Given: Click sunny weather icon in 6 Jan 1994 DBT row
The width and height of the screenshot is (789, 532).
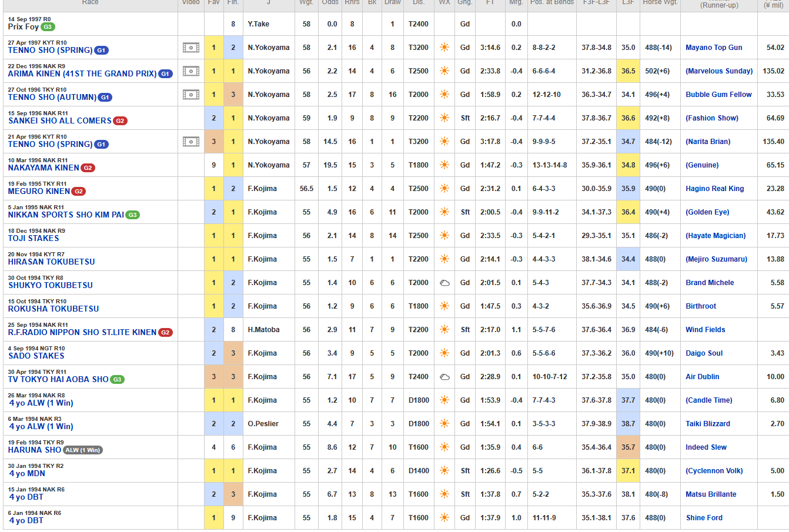Looking at the screenshot, I should [444, 518].
